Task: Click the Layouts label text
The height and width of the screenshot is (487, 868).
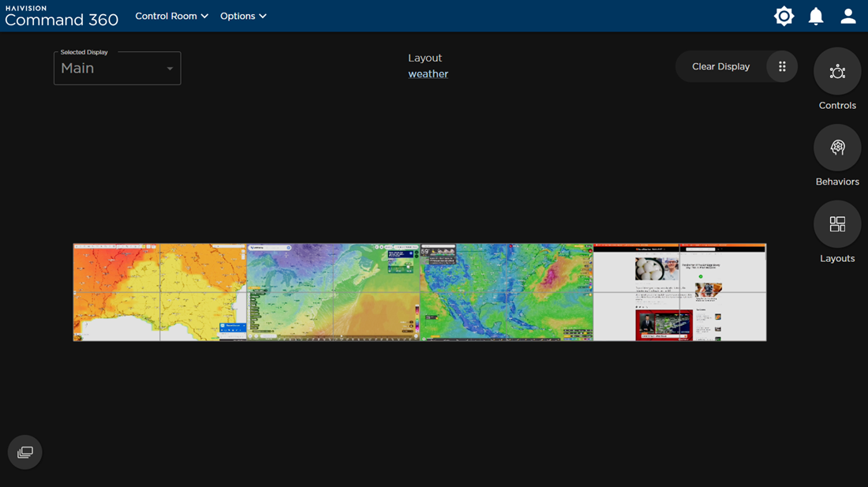Action: tap(837, 258)
